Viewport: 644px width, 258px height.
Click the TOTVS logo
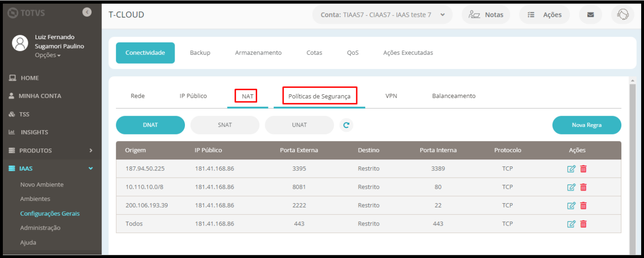coord(27,14)
